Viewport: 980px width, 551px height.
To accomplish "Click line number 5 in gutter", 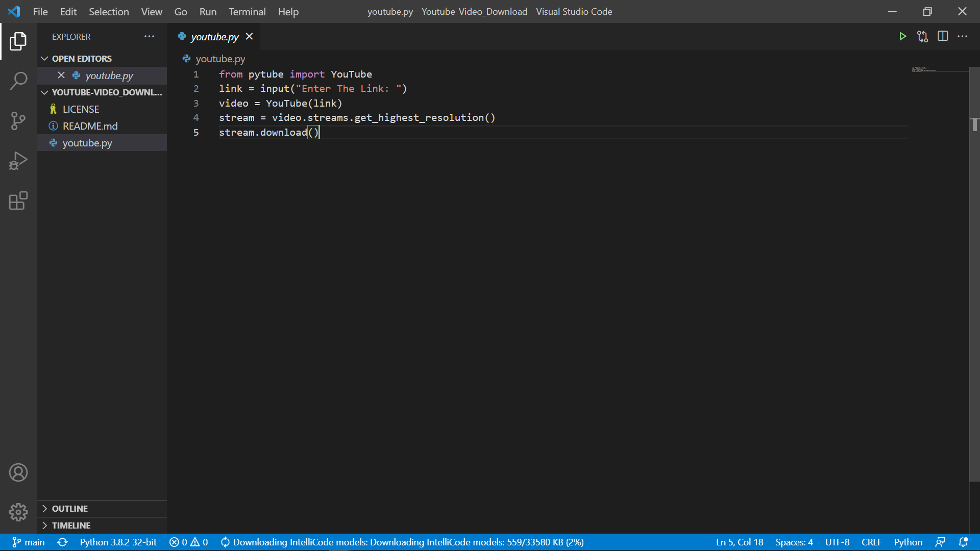I will pos(196,133).
